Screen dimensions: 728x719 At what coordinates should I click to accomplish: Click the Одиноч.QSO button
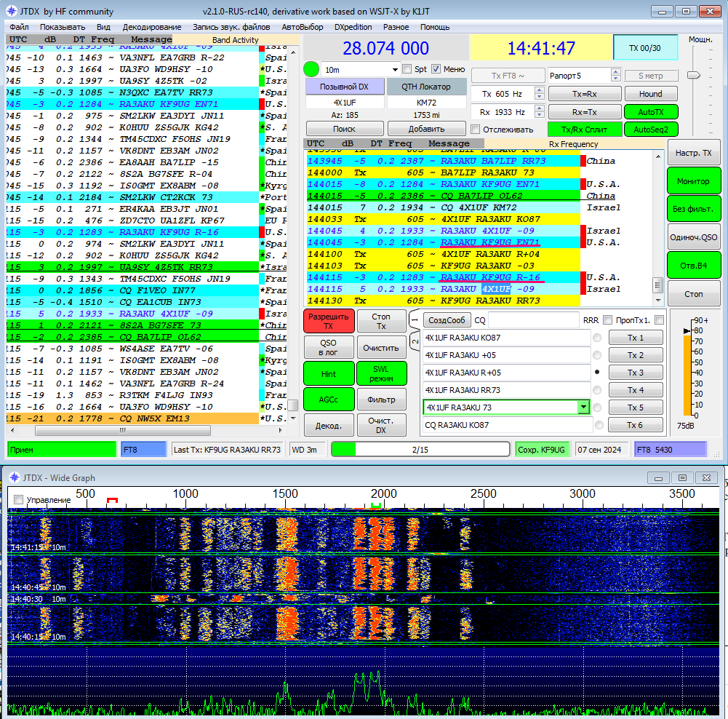[694, 237]
